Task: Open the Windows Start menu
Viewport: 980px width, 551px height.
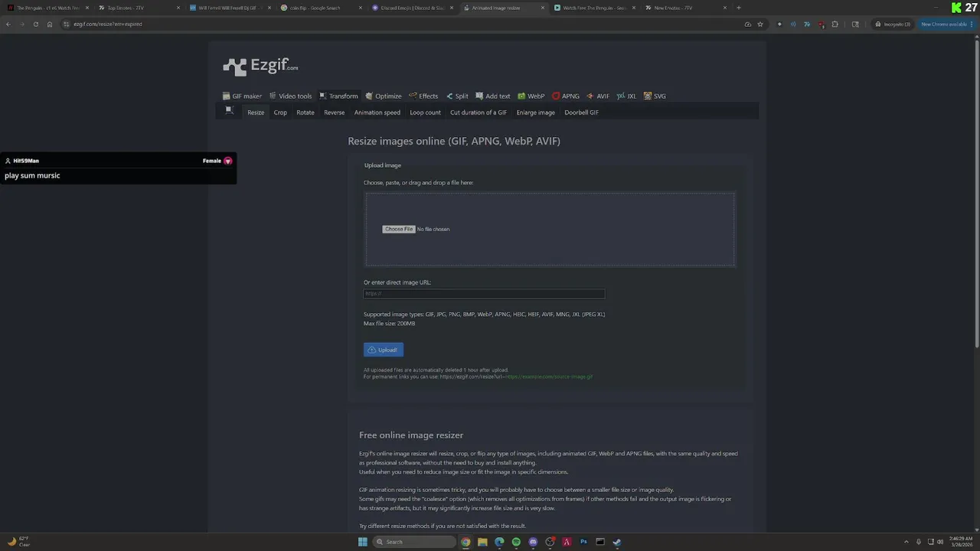Action: click(x=362, y=542)
